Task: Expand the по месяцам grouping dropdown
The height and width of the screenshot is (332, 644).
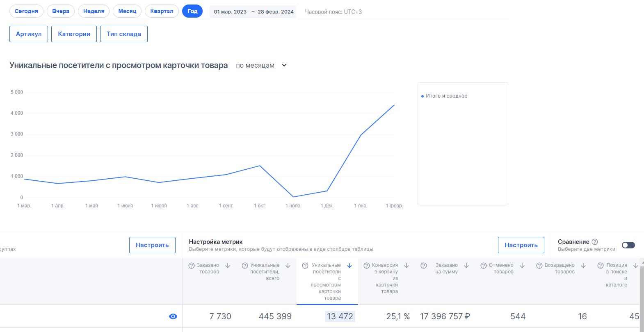Action: (x=261, y=66)
